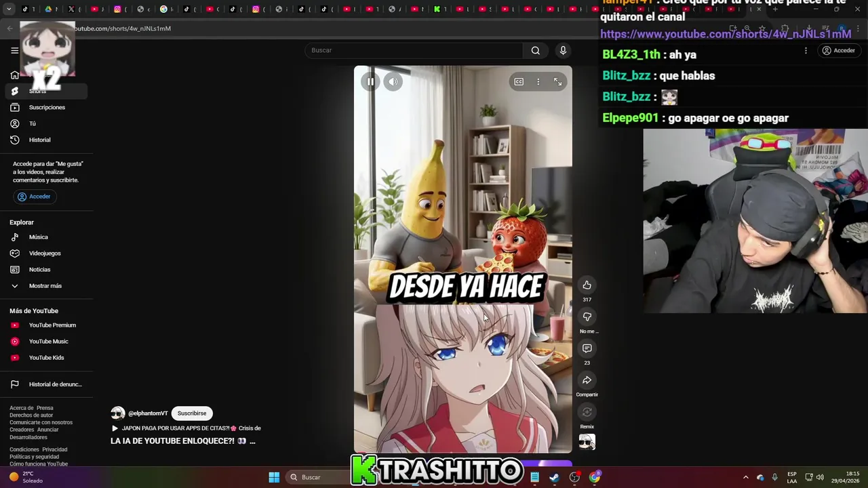The width and height of the screenshot is (868, 488).
Task: Subscribe with the Suscribirse button
Action: click(192, 413)
